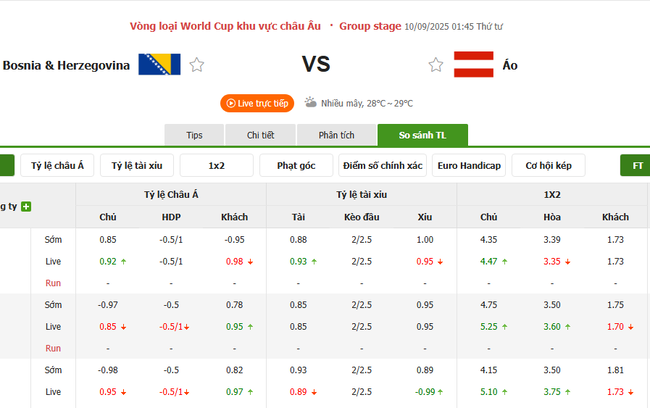Image resolution: width=650 pixels, height=408 pixels.
Task: Show the Tỷ lệ tài xỉu odds
Action: 143,165
